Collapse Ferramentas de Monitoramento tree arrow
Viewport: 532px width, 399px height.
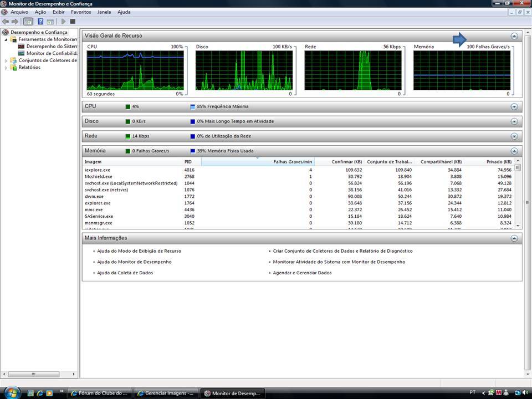(x=6, y=40)
